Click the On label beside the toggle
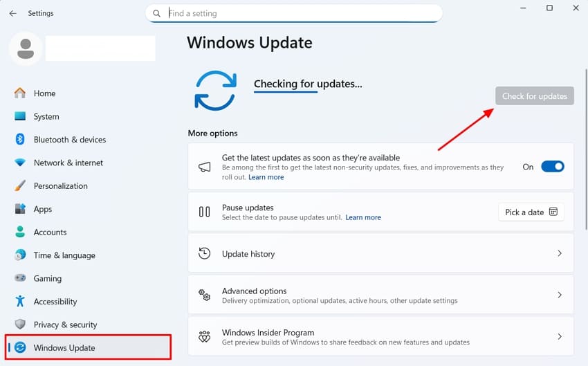The height and width of the screenshot is (366, 588). (x=528, y=167)
